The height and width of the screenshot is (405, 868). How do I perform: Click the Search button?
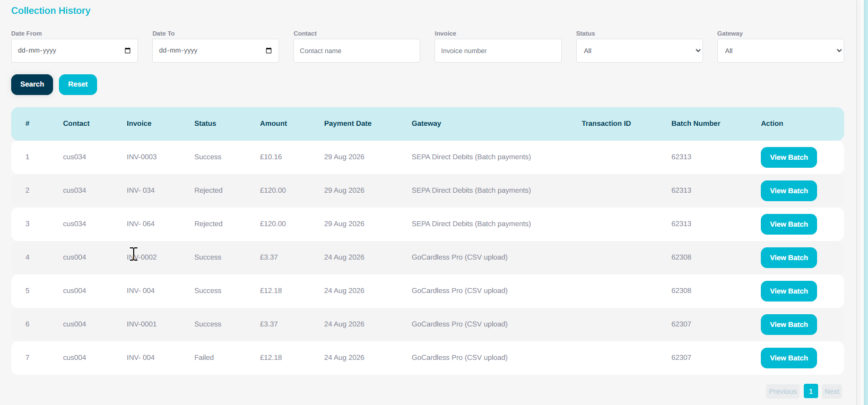[x=32, y=84]
